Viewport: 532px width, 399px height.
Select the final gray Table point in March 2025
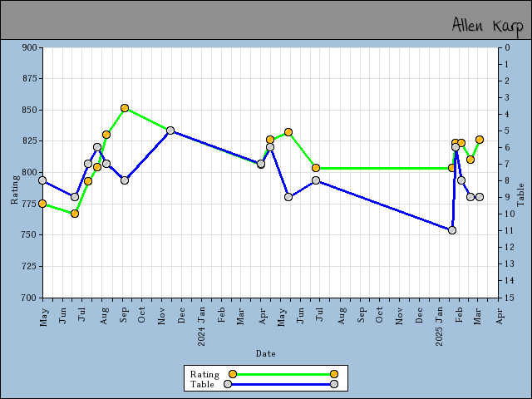click(480, 197)
